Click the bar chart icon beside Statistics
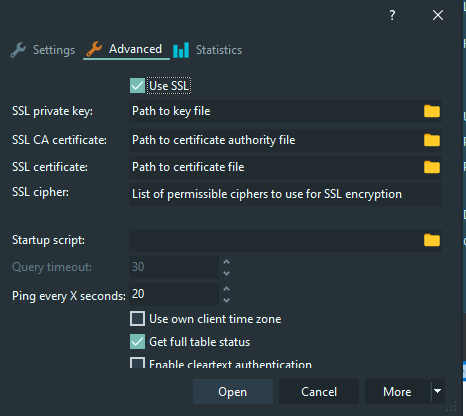 coord(181,50)
